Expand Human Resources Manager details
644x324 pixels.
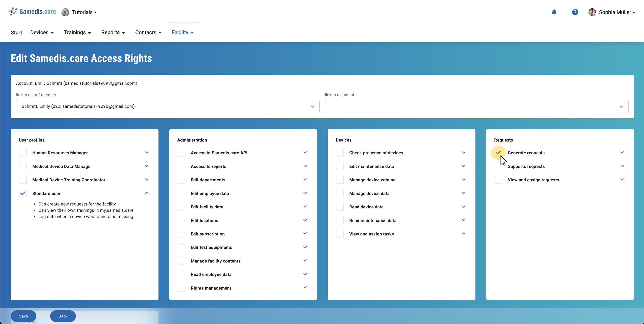[147, 152]
